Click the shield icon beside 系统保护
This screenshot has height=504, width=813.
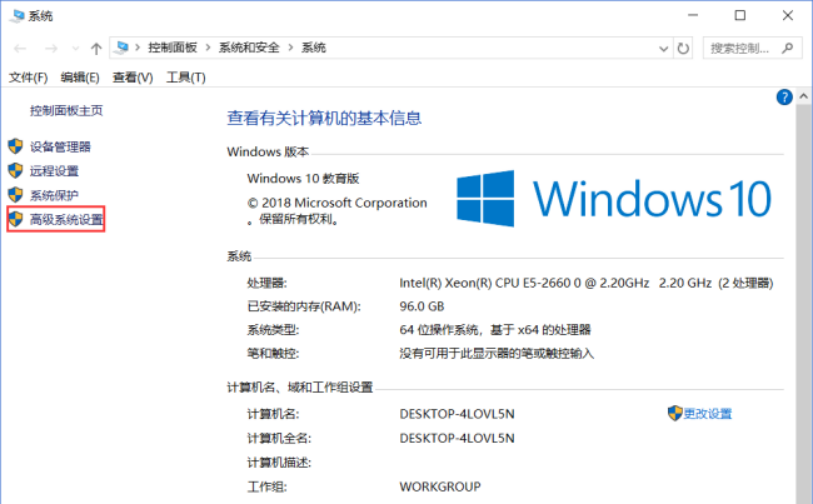click(16, 195)
